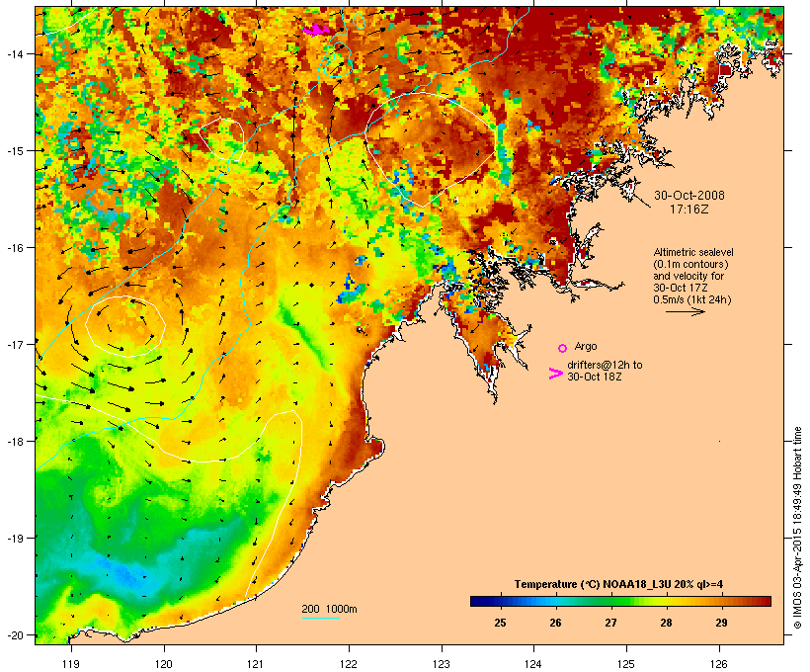Viewport: 810px width, 672px height.
Task: Click the latitude axis label -15
Action: click(15, 151)
